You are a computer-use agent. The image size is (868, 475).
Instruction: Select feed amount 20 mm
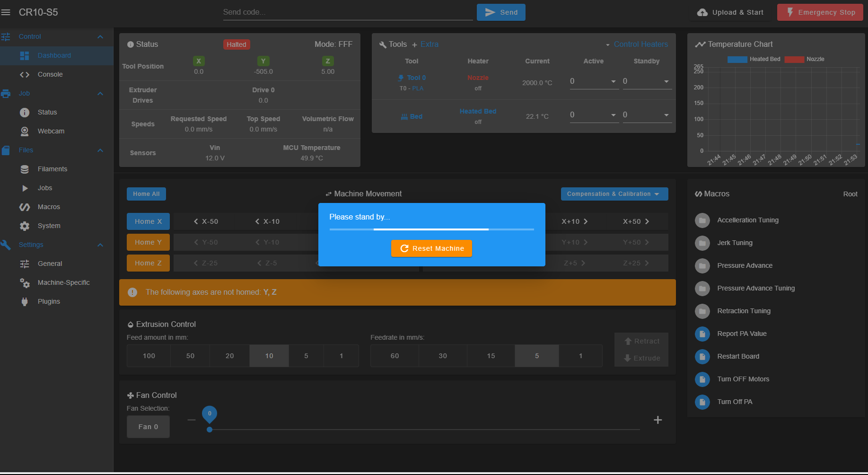[230, 356]
